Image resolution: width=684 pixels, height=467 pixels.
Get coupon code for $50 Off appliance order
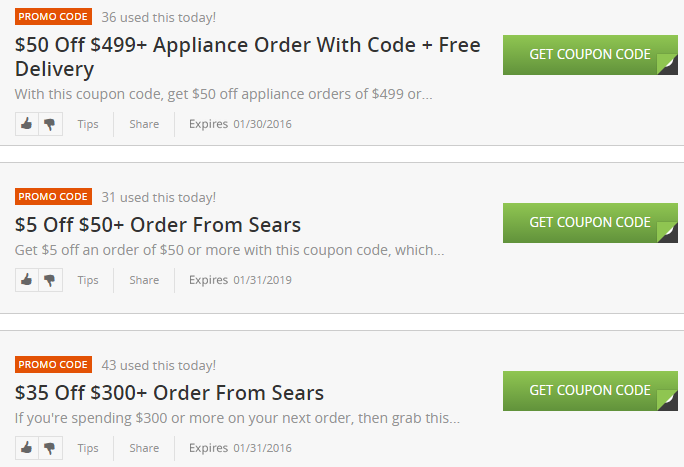[x=590, y=55]
